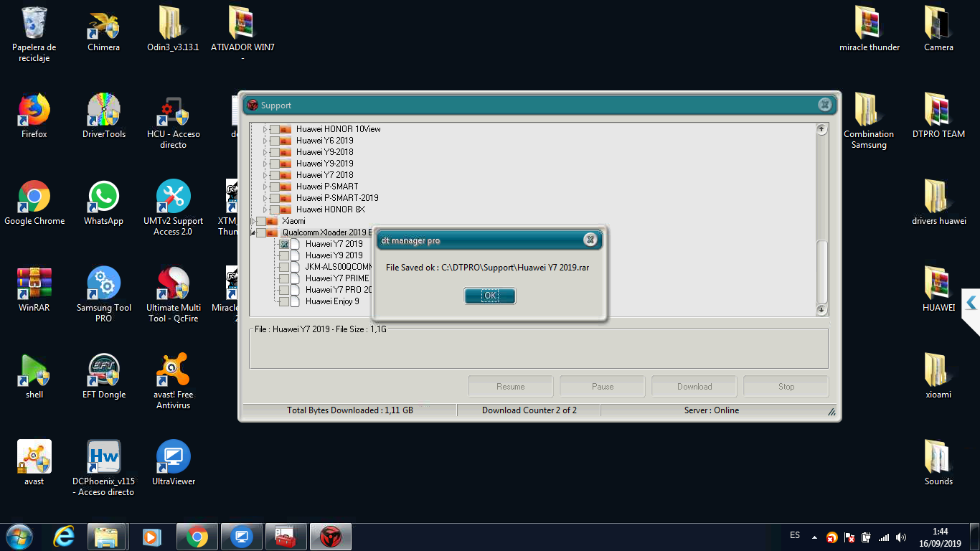Expand the Xiaomi tree node
The image size is (980, 551).
tap(253, 221)
